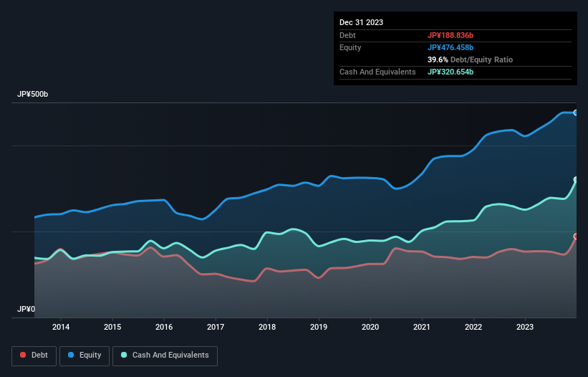Click the 2015 x-axis label

click(x=112, y=327)
